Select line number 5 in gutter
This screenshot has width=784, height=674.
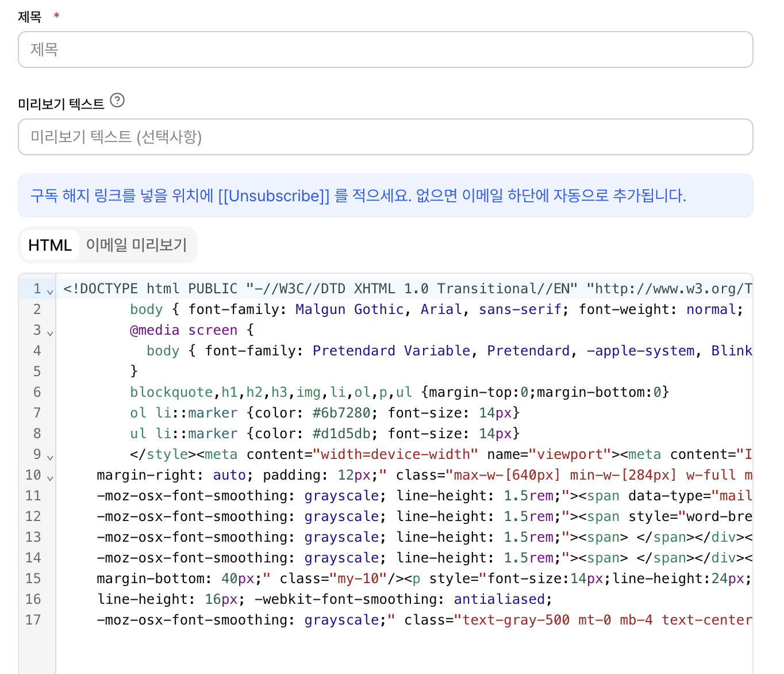tap(37, 372)
